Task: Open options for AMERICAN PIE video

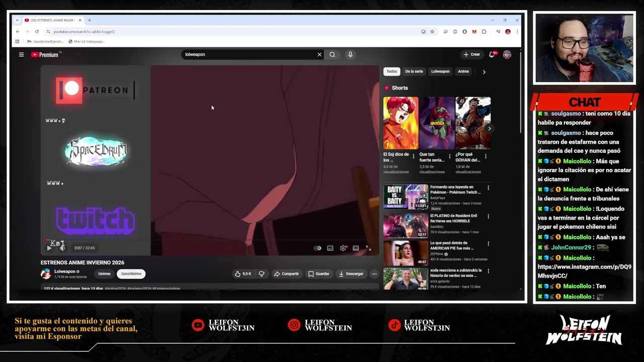Action: point(488,243)
